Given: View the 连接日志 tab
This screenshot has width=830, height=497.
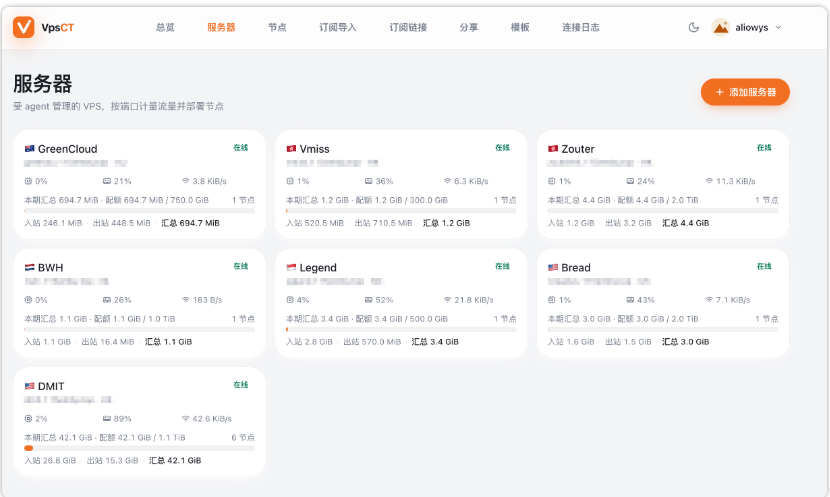Looking at the screenshot, I should (x=581, y=28).
